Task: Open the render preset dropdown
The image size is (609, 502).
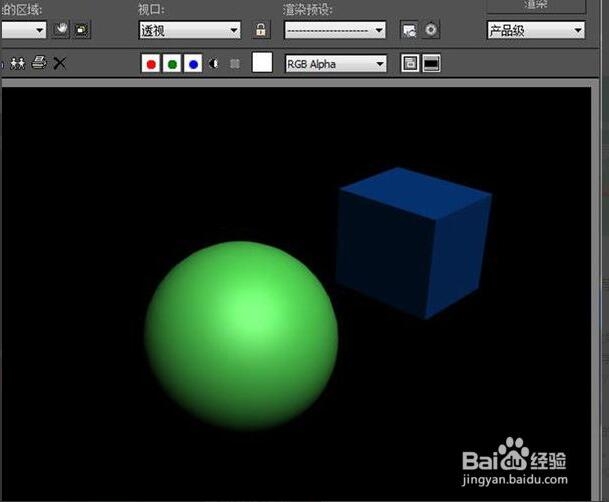Action: (335, 30)
